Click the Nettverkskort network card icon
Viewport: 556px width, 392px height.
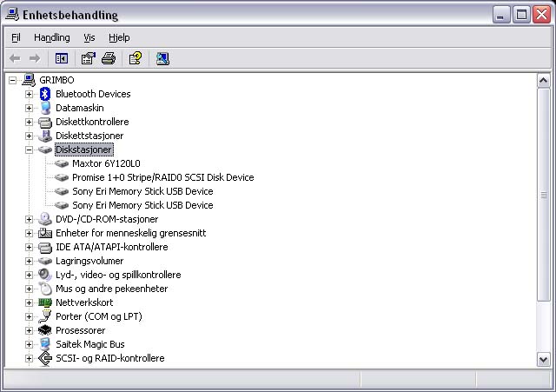pyautogui.click(x=45, y=302)
